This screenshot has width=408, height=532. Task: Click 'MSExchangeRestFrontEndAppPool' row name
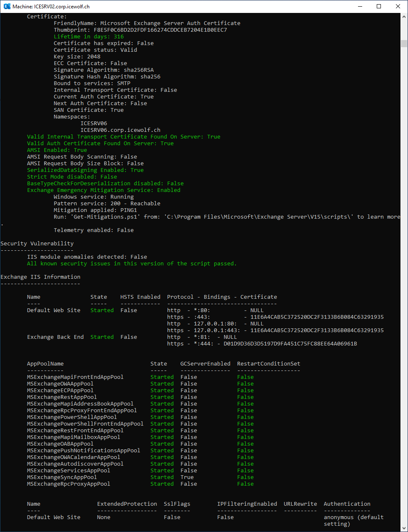coord(75,431)
